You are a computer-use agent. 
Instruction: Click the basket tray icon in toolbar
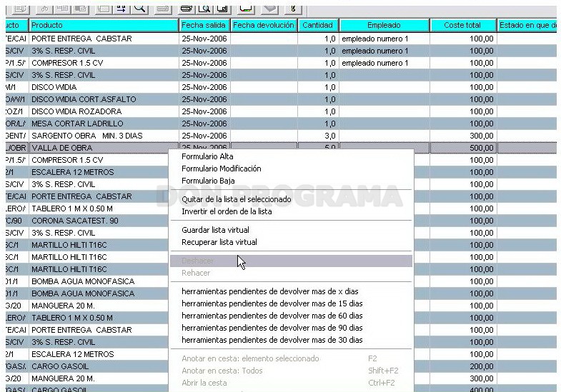coord(246,8)
